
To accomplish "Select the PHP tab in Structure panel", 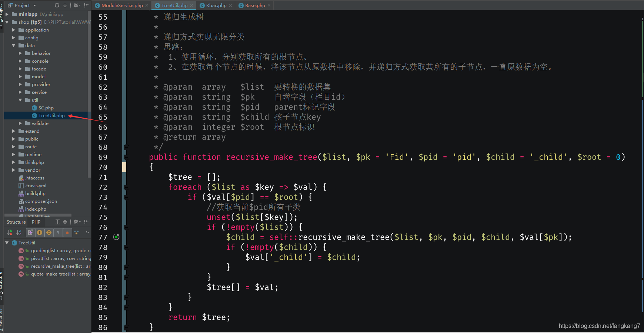I will point(36,222).
